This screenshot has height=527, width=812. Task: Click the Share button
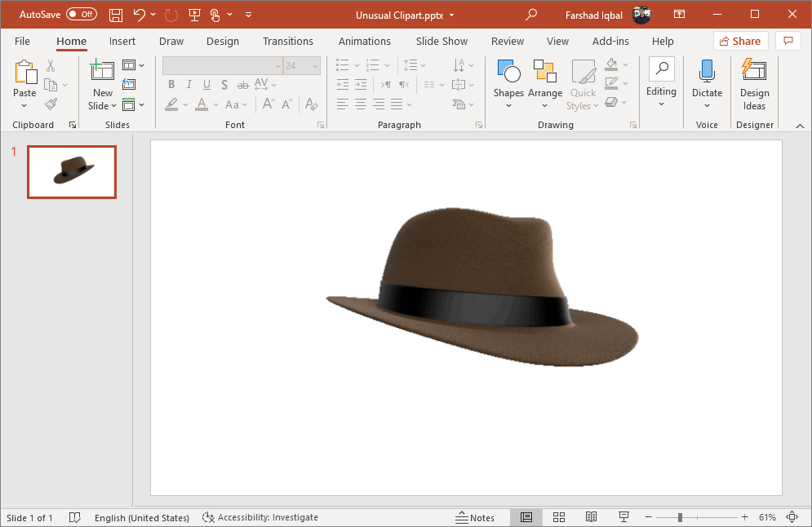[740, 41]
